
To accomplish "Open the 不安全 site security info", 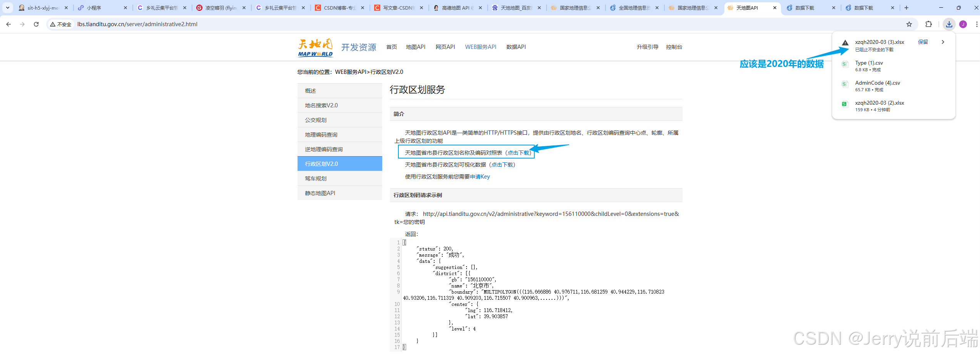I will [61, 24].
